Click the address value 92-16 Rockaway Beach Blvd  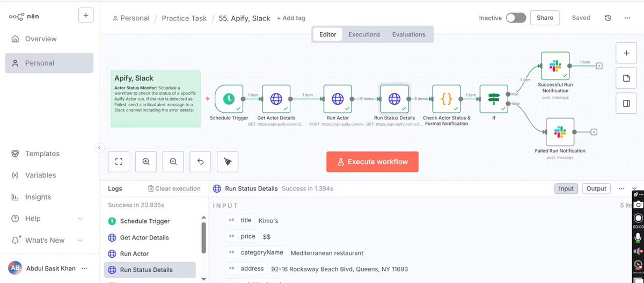pos(340,269)
